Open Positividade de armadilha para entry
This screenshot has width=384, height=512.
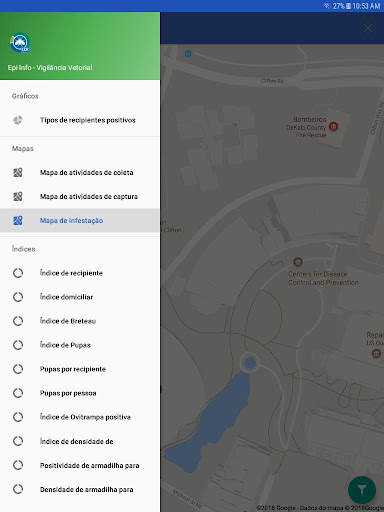click(x=80, y=465)
